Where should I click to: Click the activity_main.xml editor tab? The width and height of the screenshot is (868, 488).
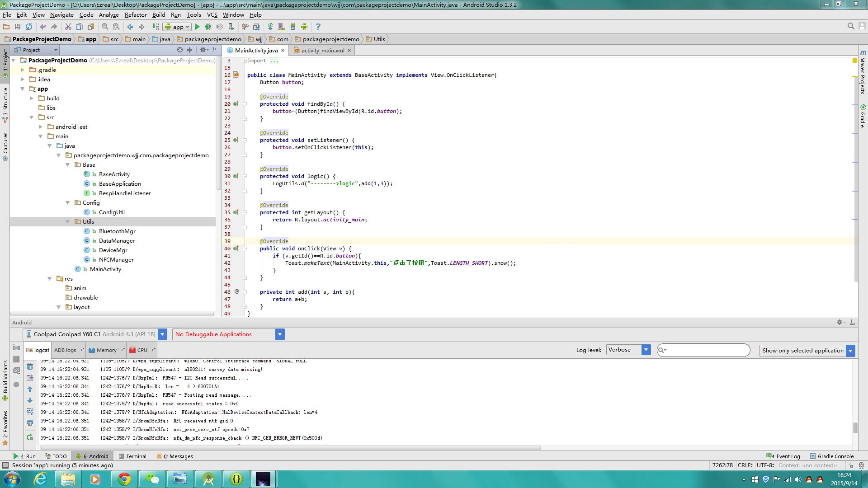coord(322,50)
